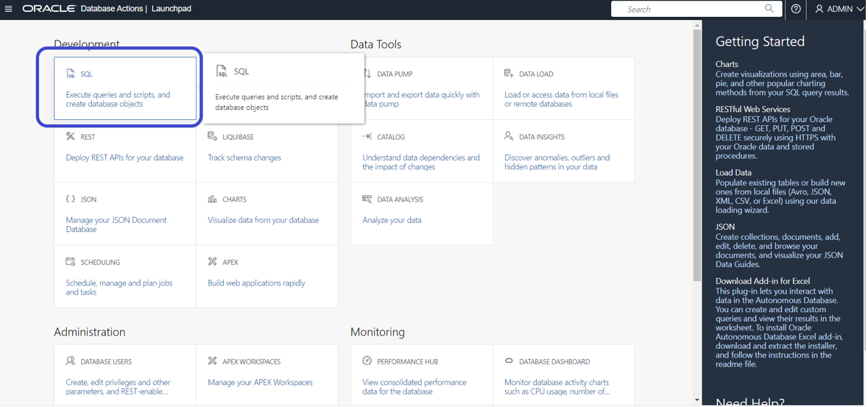868x407 pixels.
Task: Open "Monitor database activity charts" link
Action: 557,387
